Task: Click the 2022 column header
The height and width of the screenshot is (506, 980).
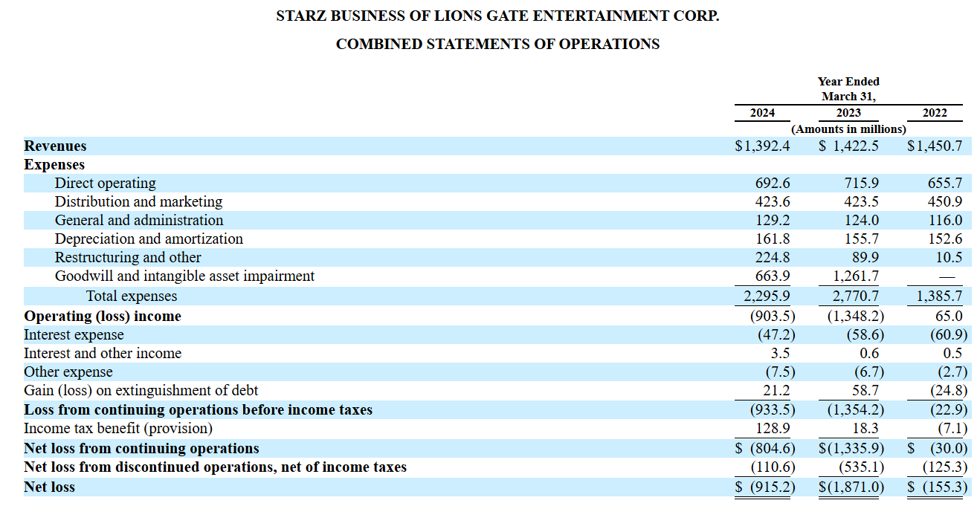Action: click(x=935, y=113)
